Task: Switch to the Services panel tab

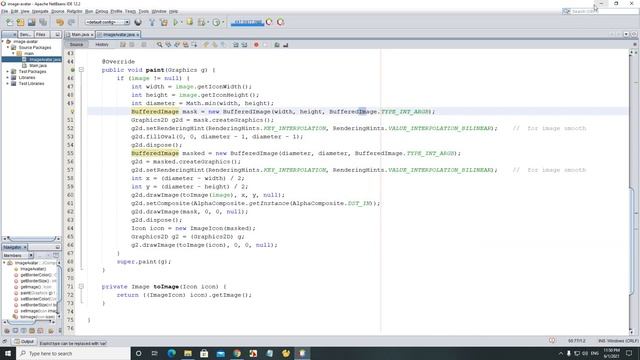Action: pyautogui.click(x=25, y=35)
